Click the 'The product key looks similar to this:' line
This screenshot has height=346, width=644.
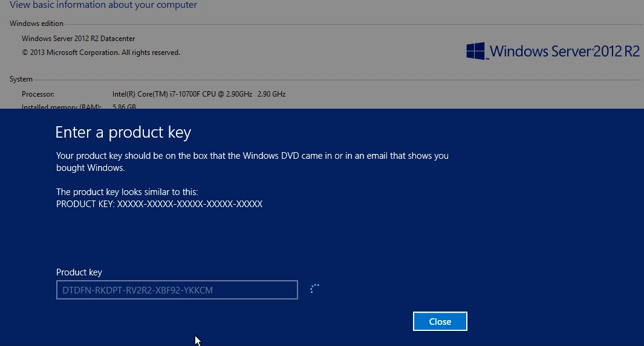(x=127, y=192)
